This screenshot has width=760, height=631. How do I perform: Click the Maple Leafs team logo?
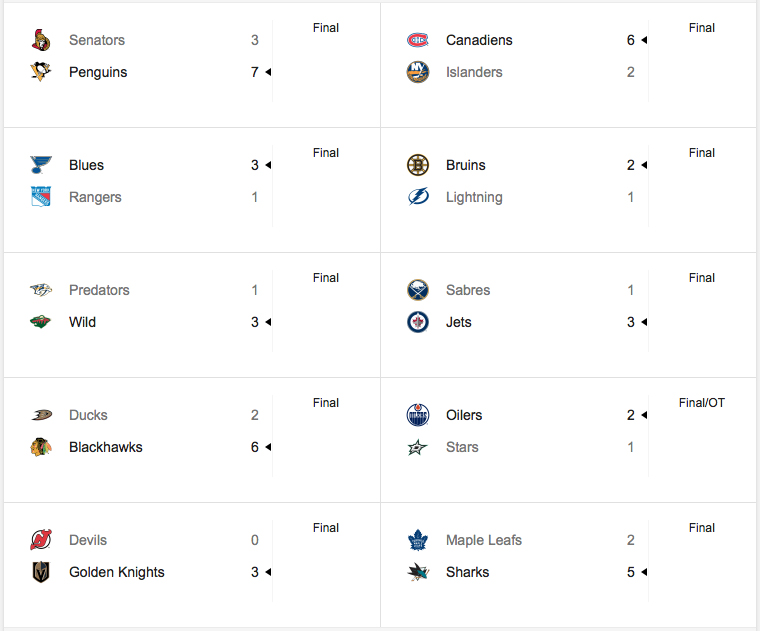point(417,540)
